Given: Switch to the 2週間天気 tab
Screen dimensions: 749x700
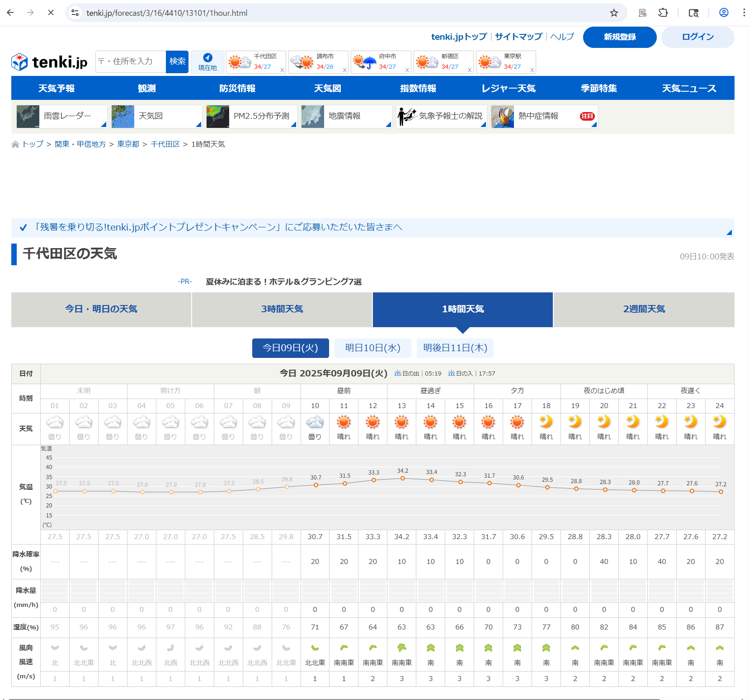Looking at the screenshot, I should (644, 310).
